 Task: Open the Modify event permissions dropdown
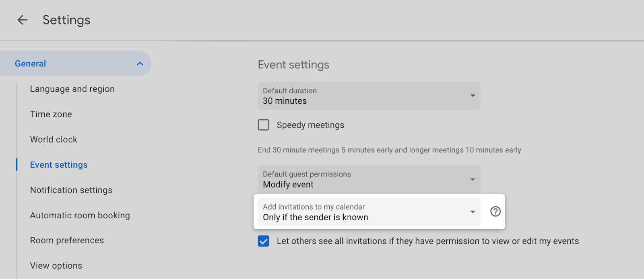point(362,179)
